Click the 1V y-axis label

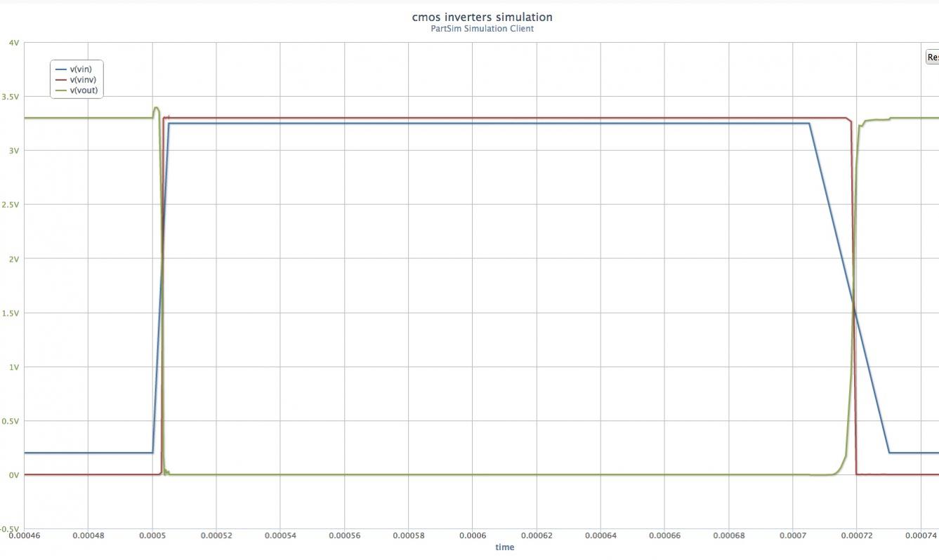point(14,367)
